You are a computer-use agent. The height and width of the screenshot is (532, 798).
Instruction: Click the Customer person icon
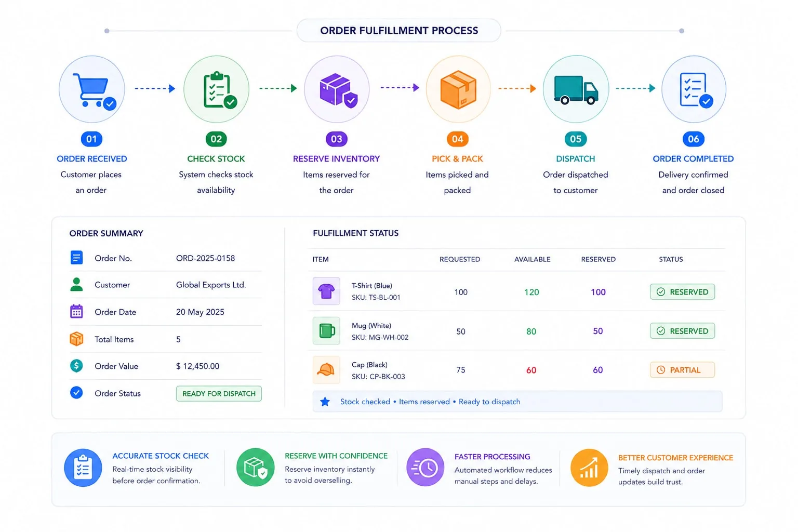76,285
